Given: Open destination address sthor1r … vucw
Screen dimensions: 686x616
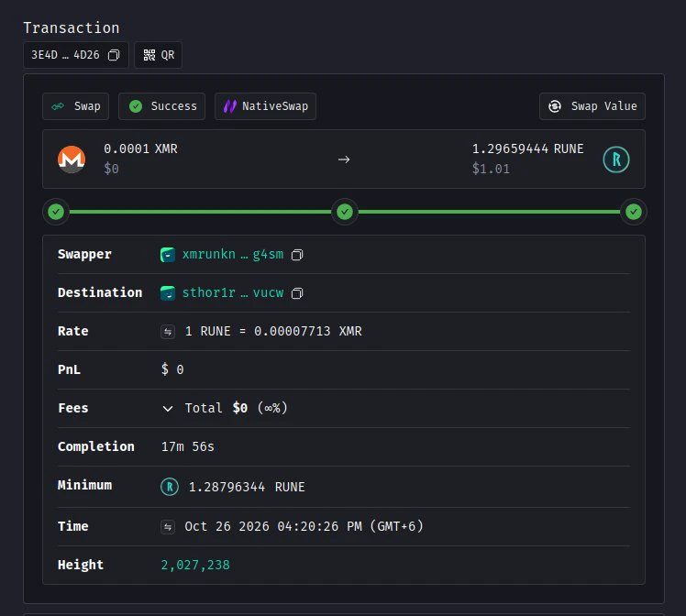Looking at the screenshot, I should tap(233, 293).
